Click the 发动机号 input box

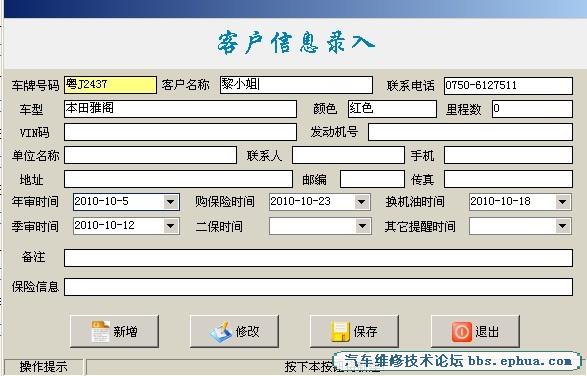click(470, 132)
